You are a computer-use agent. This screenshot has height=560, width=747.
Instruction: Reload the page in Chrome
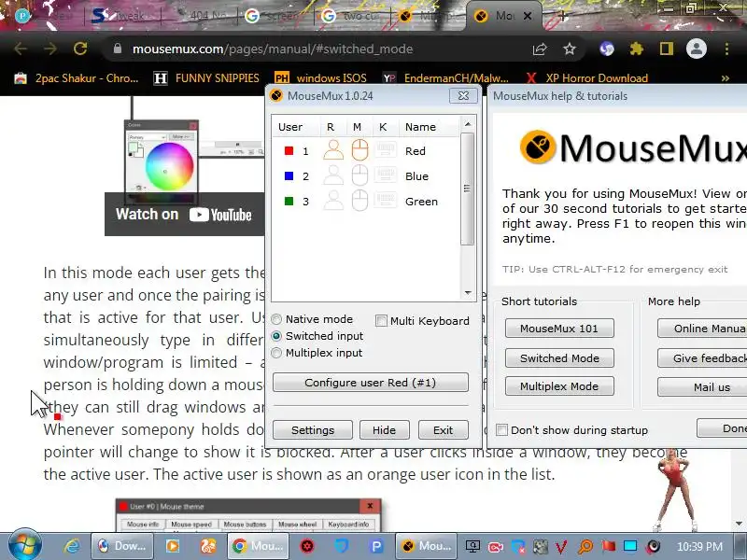pyautogui.click(x=80, y=49)
